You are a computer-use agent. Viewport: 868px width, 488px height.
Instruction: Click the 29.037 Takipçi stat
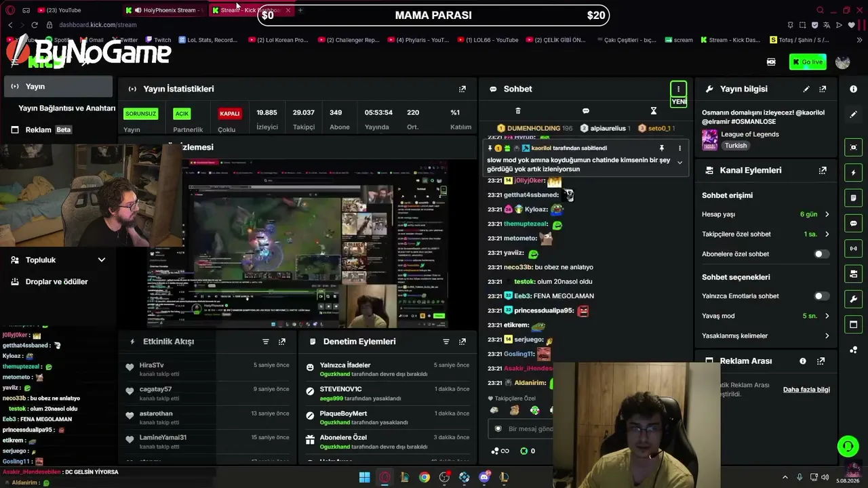(x=303, y=120)
